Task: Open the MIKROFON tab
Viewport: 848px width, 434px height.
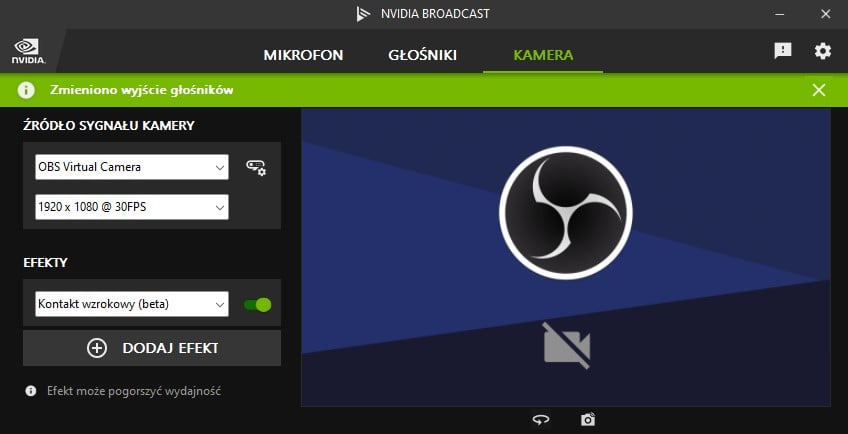Action: click(x=303, y=55)
